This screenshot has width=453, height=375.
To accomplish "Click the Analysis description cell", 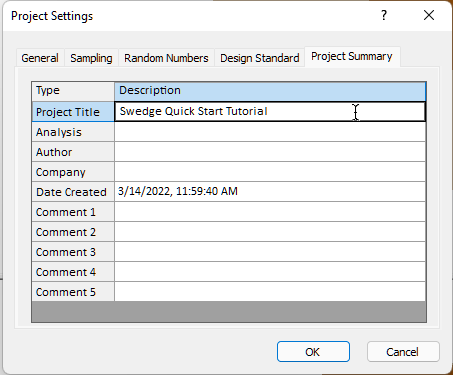I will pyautogui.click(x=270, y=132).
